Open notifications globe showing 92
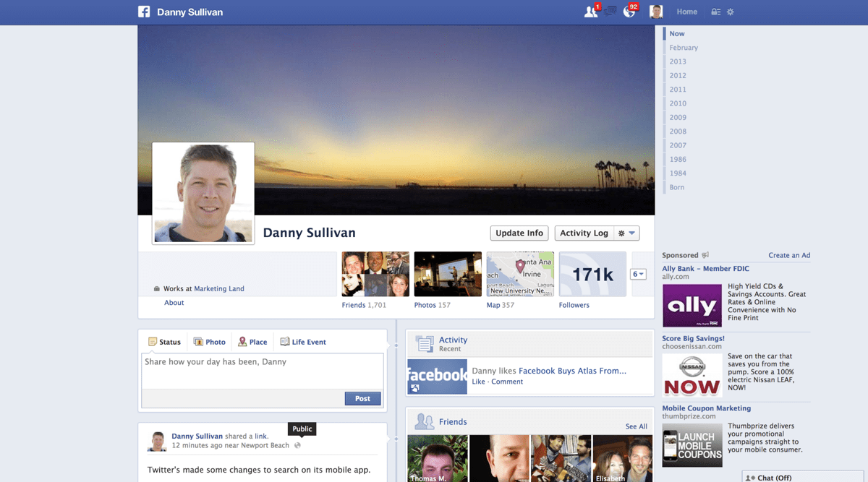The height and width of the screenshot is (482, 868). coord(629,12)
